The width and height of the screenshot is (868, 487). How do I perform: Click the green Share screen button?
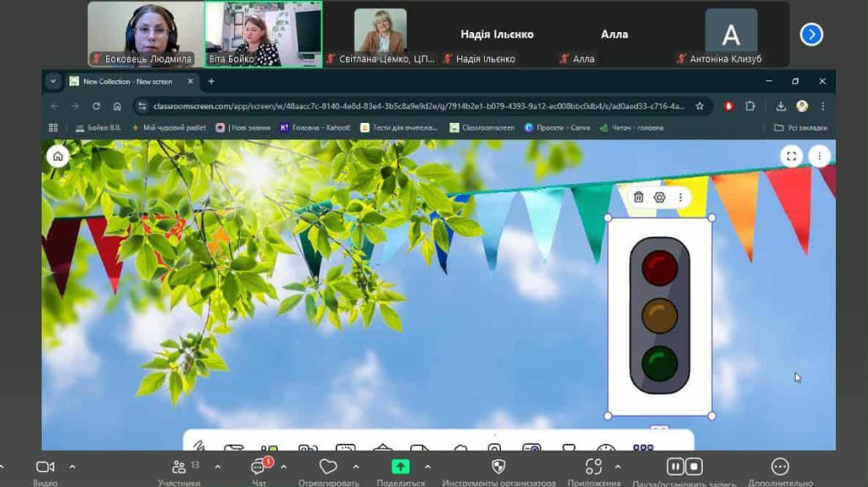pos(400,468)
